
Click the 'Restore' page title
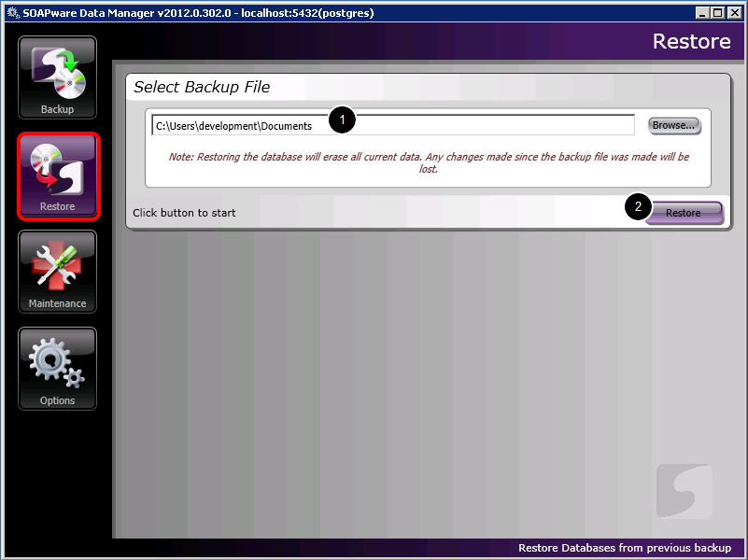pos(691,41)
